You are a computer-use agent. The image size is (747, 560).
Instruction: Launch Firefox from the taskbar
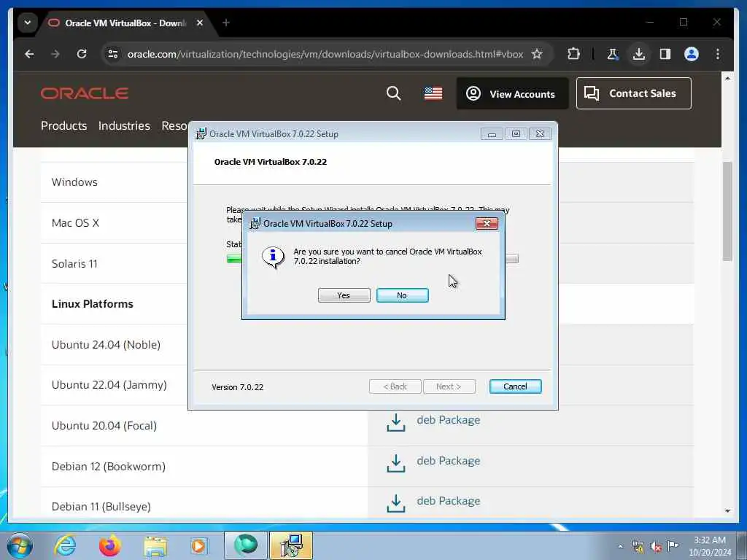pos(110,545)
